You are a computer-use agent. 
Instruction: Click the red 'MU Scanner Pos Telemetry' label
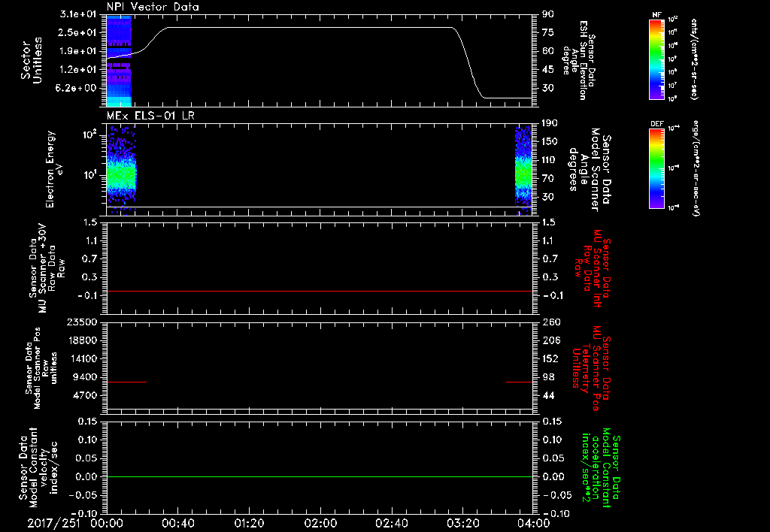[591, 368]
